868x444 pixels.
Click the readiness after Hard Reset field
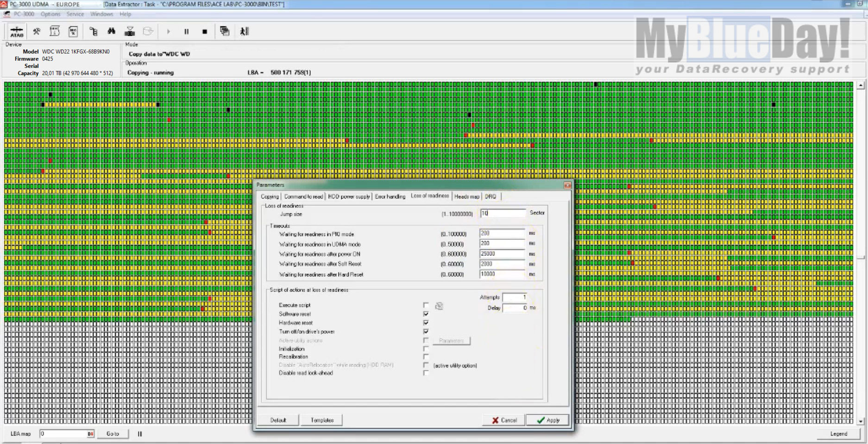[x=502, y=274]
